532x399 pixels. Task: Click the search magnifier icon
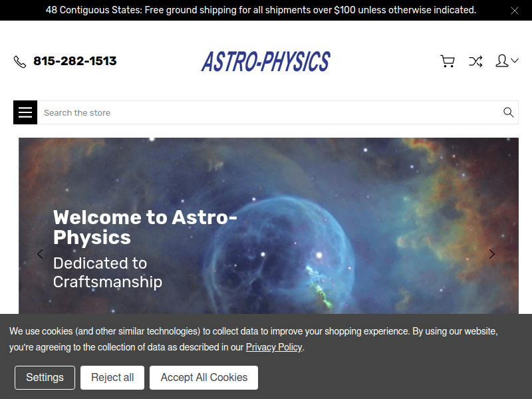pyautogui.click(x=508, y=112)
